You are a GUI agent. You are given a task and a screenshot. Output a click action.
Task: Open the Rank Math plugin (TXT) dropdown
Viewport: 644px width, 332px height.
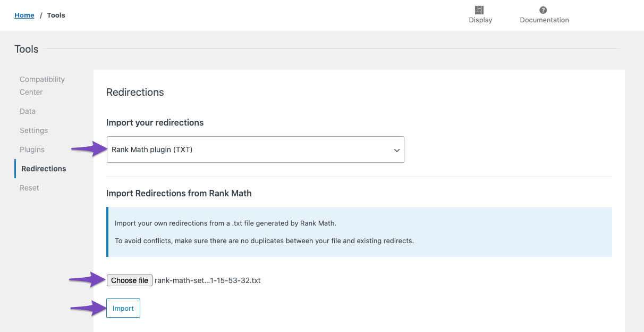256,150
